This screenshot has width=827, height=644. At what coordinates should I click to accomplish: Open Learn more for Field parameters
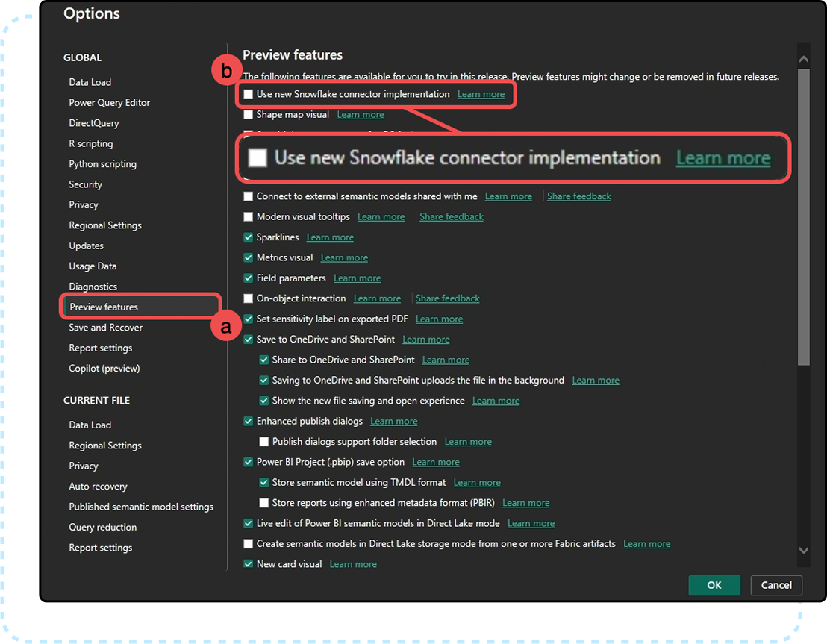pyautogui.click(x=357, y=278)
